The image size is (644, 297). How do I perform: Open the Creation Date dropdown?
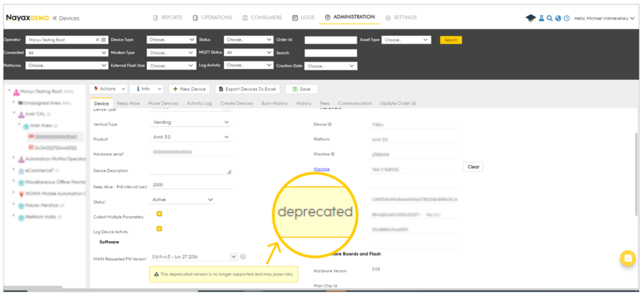click(x=331, y=66)
